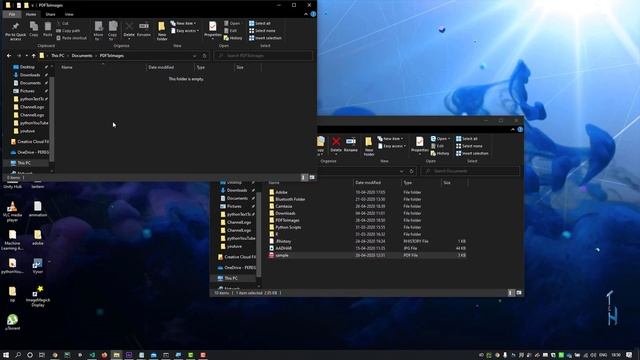The width and height of the screenshot is (640, 360).
Task: Open Properties in the Documents window ribbon
Action: (x=420, y=145)
